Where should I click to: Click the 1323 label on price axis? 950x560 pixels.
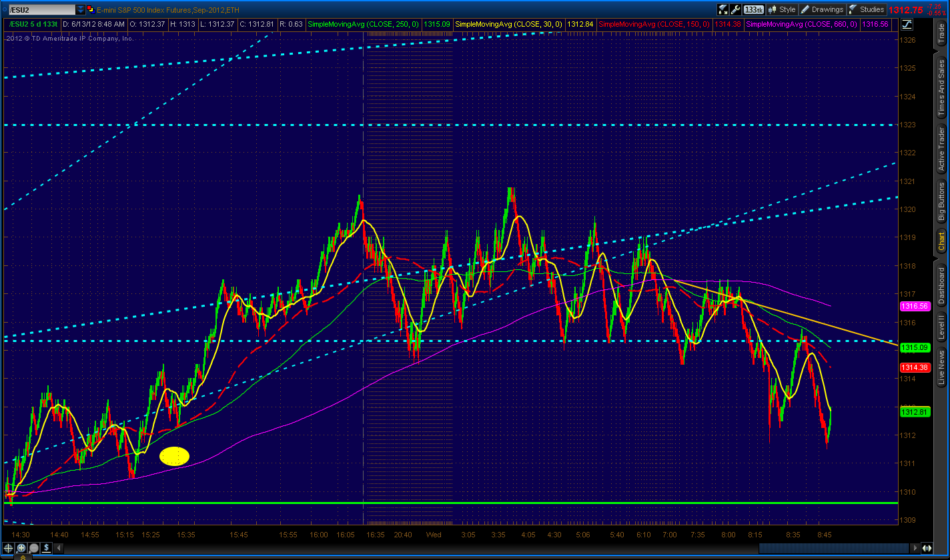point(907,125)
